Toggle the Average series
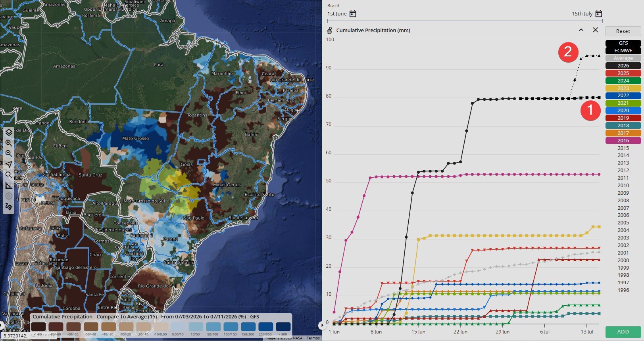This screenshot has width=644, height=341. [x=623, y=58]
